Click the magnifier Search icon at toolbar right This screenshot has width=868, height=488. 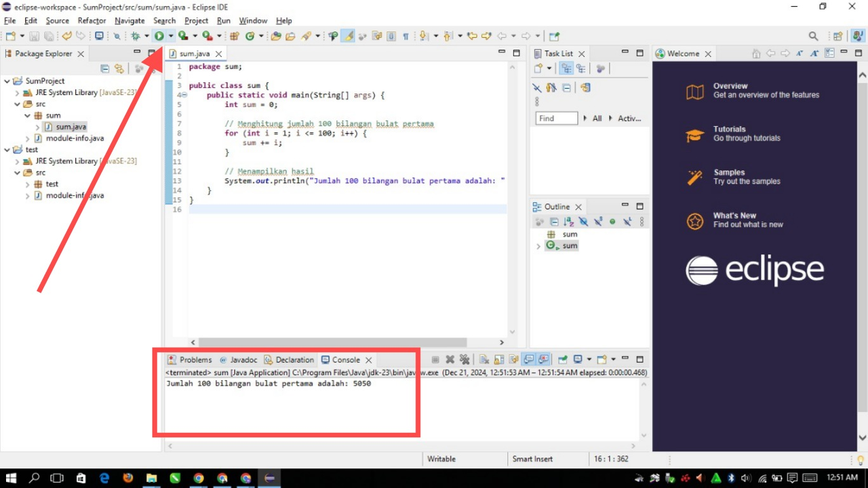click(x=813, y=36)
